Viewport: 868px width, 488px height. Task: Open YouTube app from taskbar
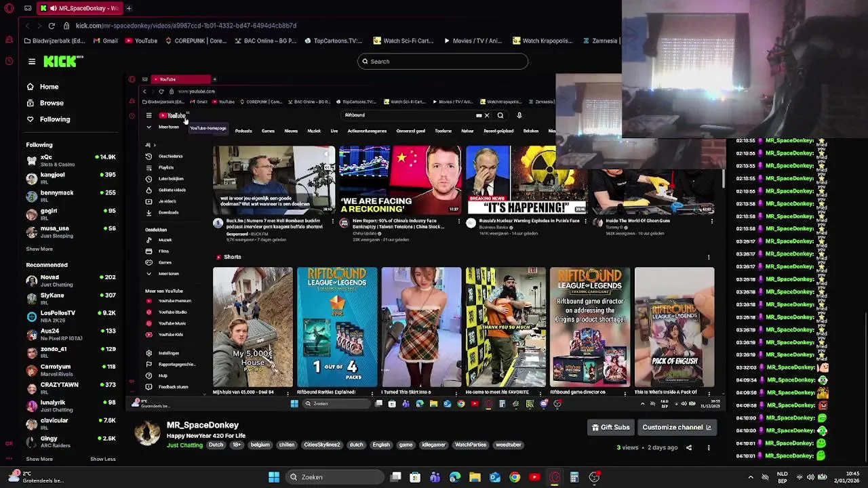tap(534, 477)
